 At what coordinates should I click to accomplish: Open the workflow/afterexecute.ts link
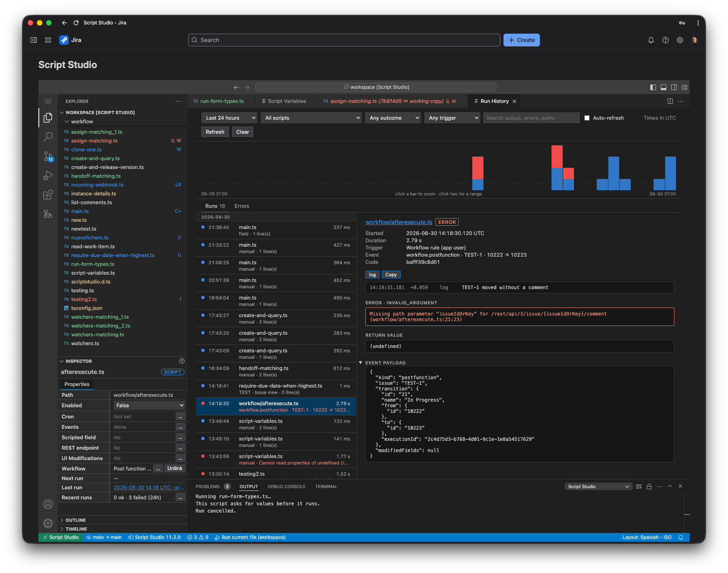[x=399, y=222]
